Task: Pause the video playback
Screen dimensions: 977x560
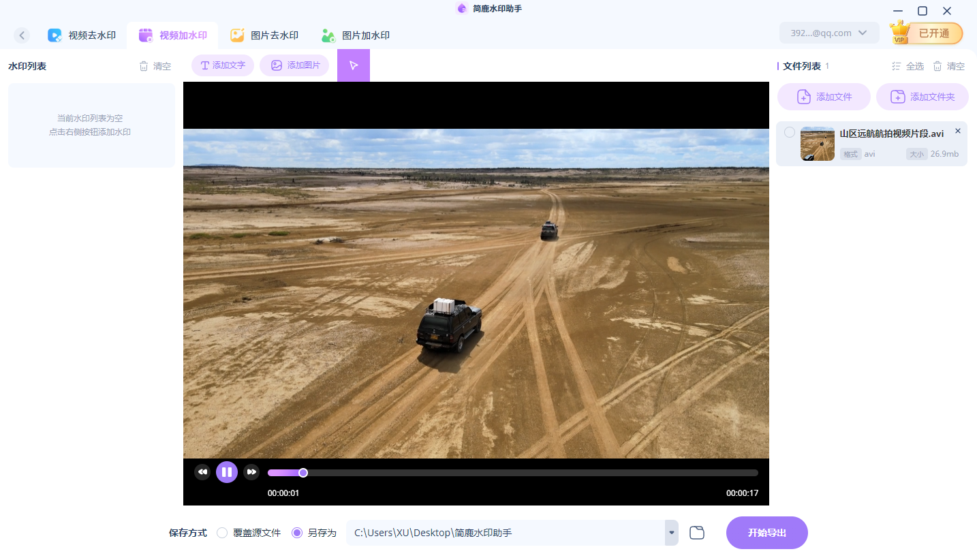Action: (227, 472)
